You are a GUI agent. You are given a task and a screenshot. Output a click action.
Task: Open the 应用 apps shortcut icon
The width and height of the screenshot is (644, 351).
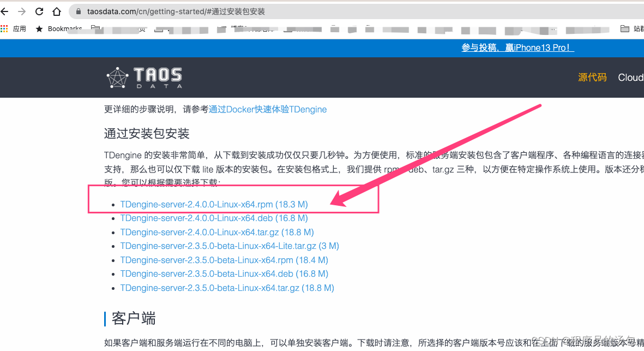6,28
